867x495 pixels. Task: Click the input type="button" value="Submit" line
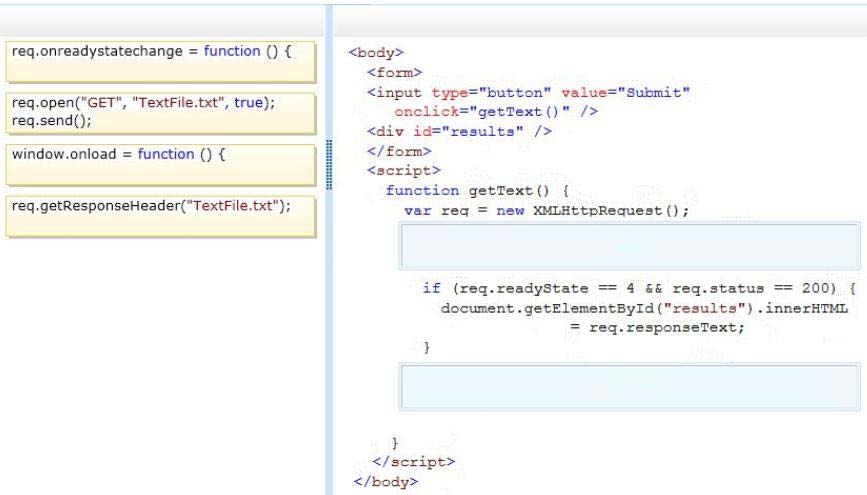click(x=528, y=92)
